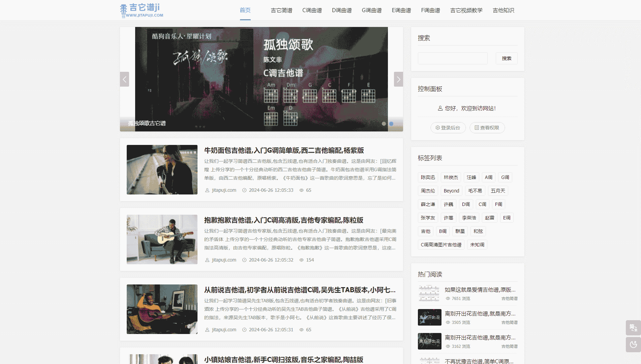Open thumbnail of 从前说 article

[x=162, y=309]
